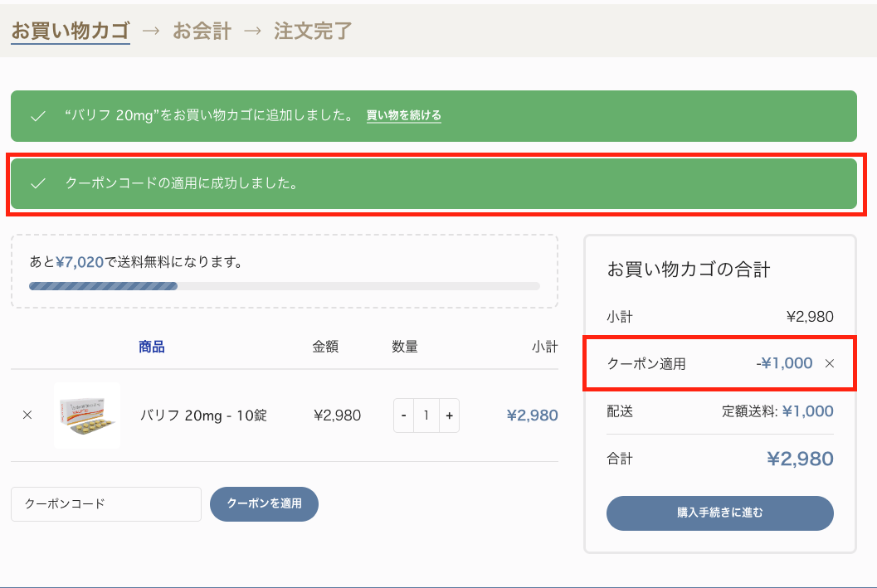The width and height of the screenshot is (877, 588).
Task: Click the checkmark icon in the coupon success notice
Action: [x=37, y=183]
